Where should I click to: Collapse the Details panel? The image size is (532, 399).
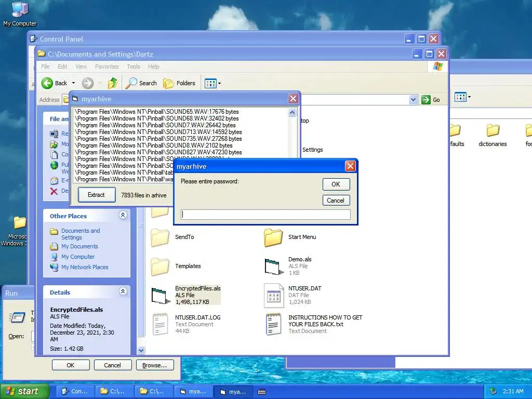pyautogui.click(x=123, y=291)
